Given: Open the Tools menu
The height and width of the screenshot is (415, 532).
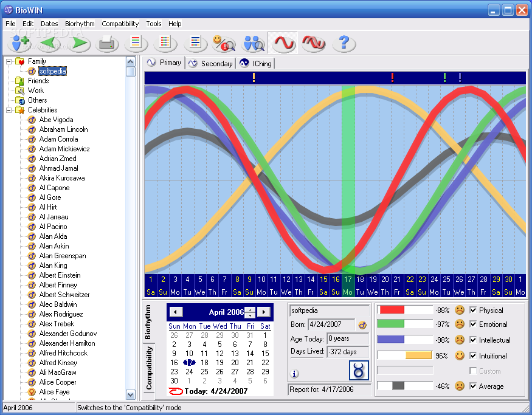Looking at the screenshot, I should (154, 24).
